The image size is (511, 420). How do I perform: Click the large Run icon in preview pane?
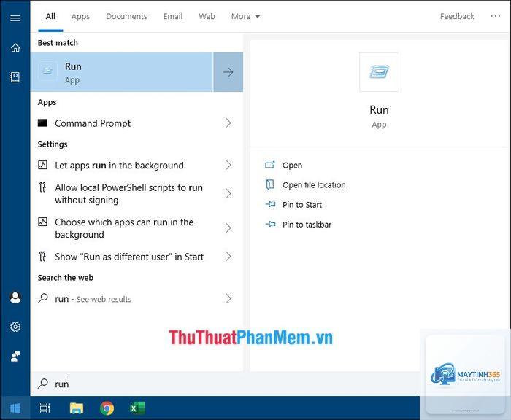[379, 72]
